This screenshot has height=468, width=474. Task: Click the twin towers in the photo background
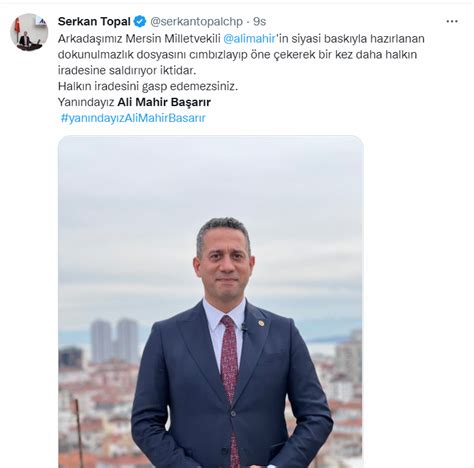(115, 340)
